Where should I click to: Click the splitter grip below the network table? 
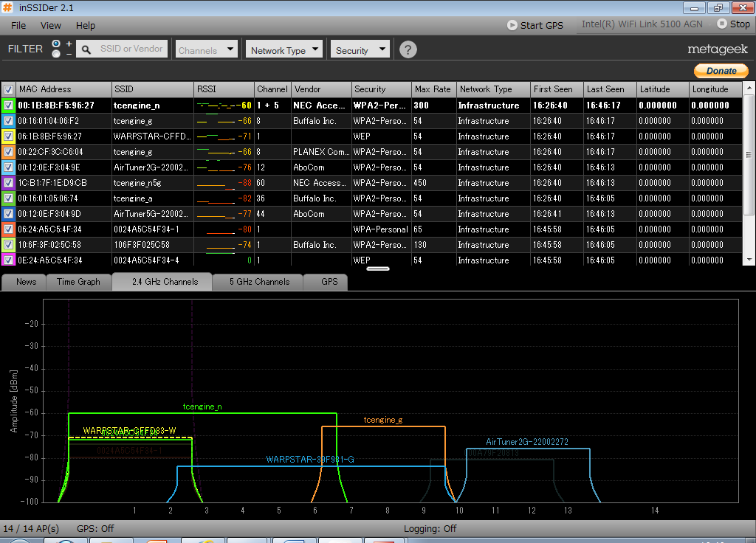coord(378,269)
